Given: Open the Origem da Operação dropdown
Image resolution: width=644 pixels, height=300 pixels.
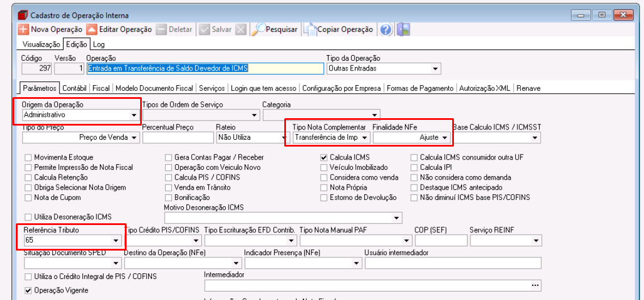Looking at the screenshot, I should tap(133, 115).
